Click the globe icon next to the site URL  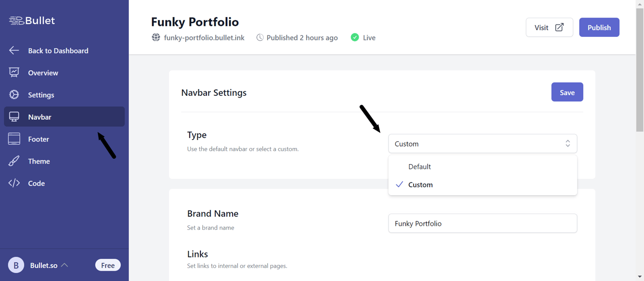(x=156, y=37)
